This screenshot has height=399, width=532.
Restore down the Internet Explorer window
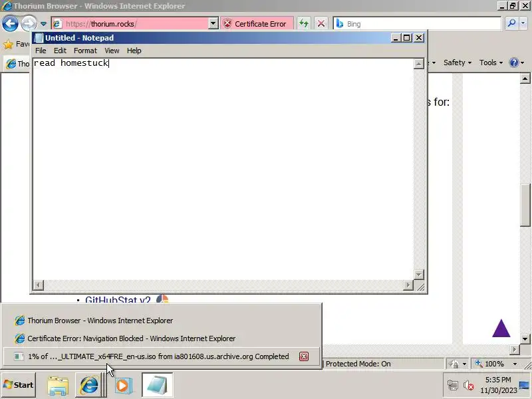coord(513,6)
